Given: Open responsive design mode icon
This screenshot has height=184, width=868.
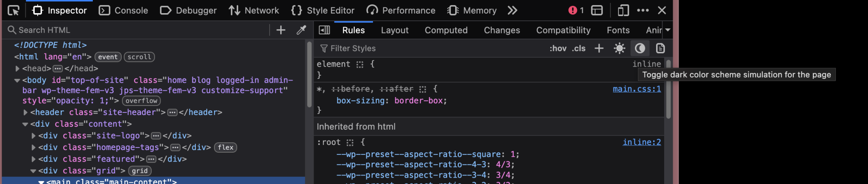Looking at the screenshot, I should pyautogui.click(x=623, y=10).
